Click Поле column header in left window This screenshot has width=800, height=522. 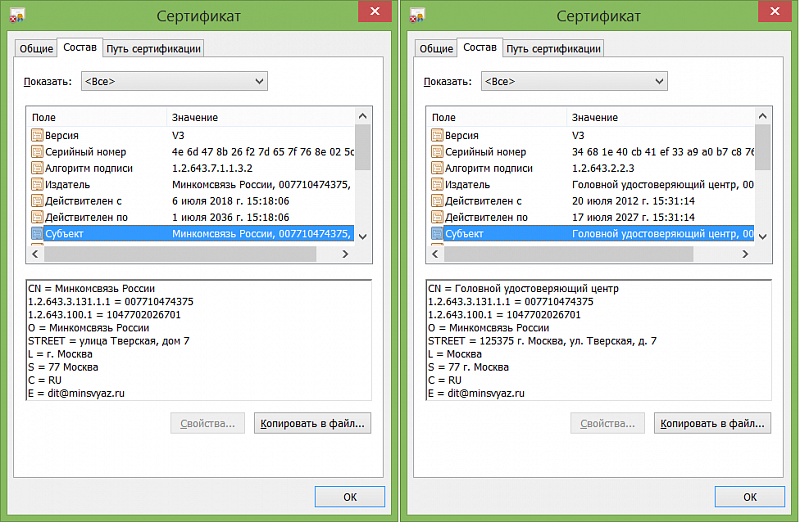pyautogui.click(x=97, y=117)
